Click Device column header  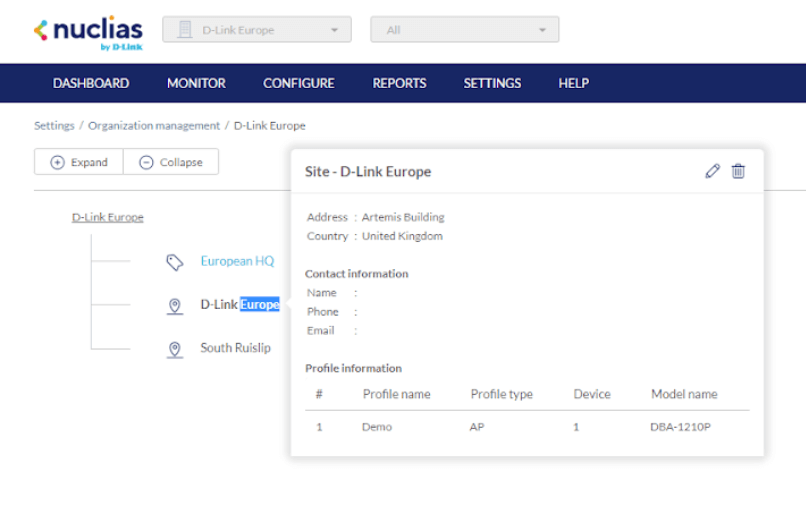point(592,394)
